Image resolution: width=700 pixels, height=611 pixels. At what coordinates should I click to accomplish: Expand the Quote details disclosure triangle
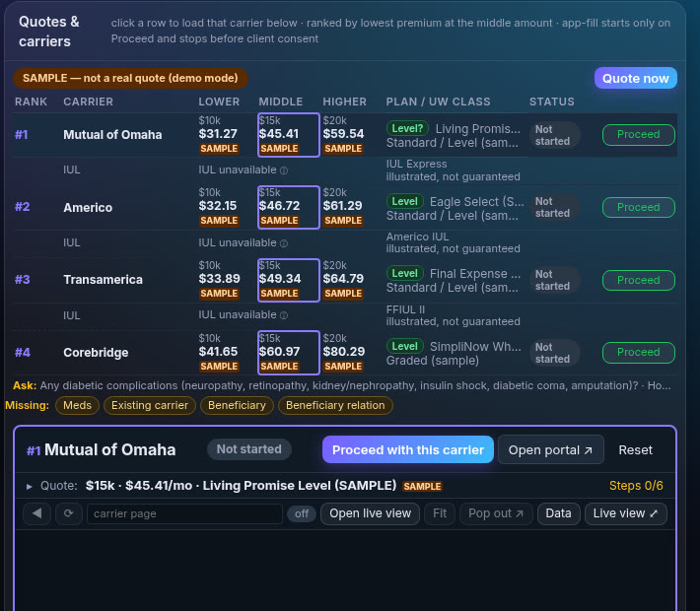coord(29,486)
